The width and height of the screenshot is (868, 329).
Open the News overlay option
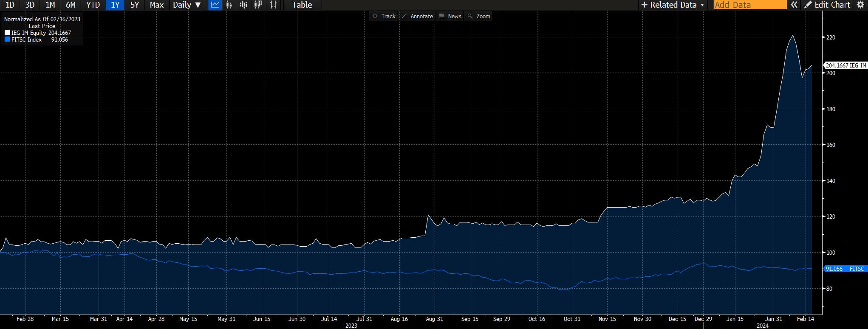tap(450, 16)
